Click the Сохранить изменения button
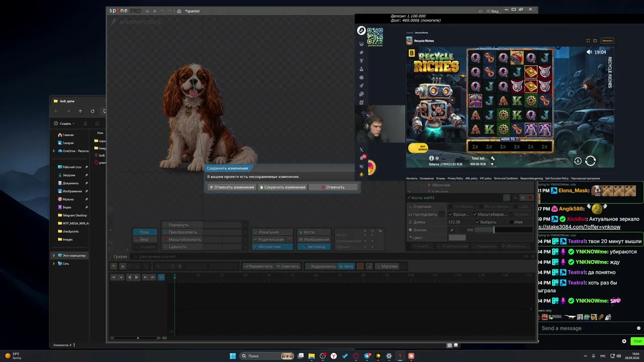 coord(282,187)
